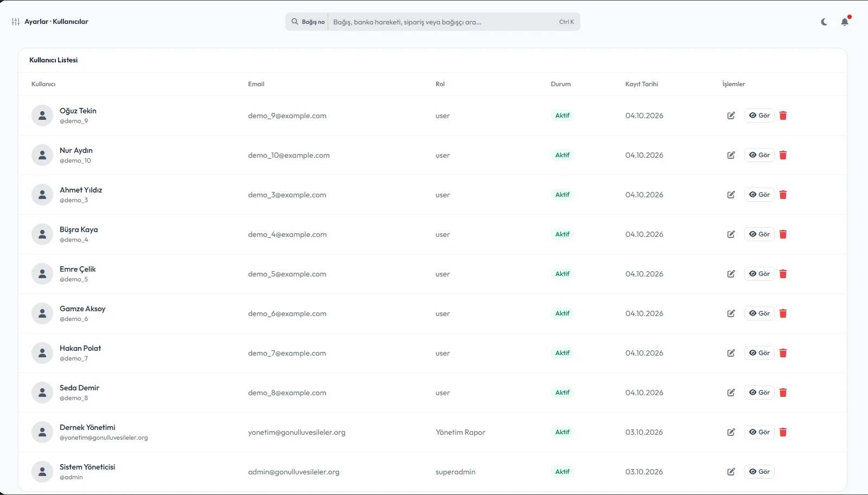Delete user Dernek Yönetimi
The width and height of the screenshot is (868, 495).
pos(783,432)
